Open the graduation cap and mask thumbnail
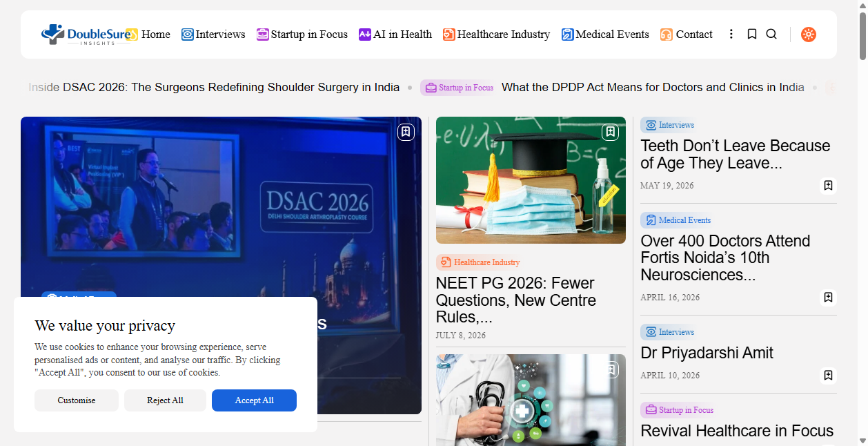The image size is (868, 446). coord(531,180)
